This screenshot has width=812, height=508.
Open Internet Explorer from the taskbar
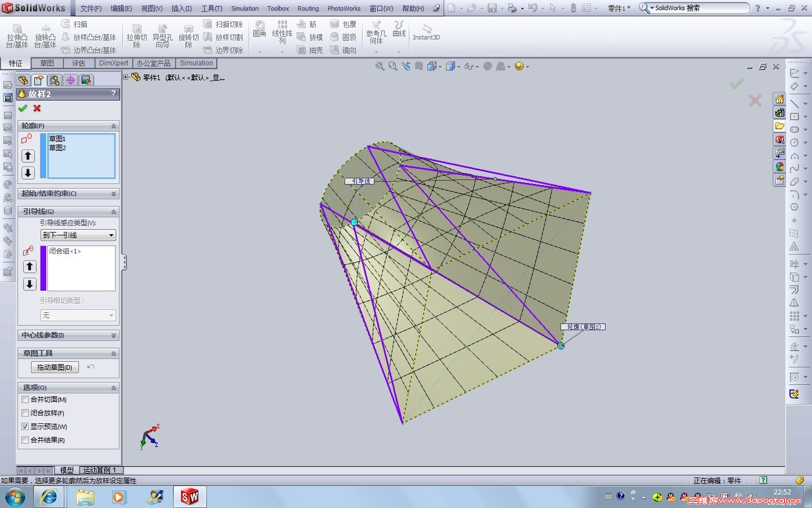pyautogui.click(x=49, y=497)
